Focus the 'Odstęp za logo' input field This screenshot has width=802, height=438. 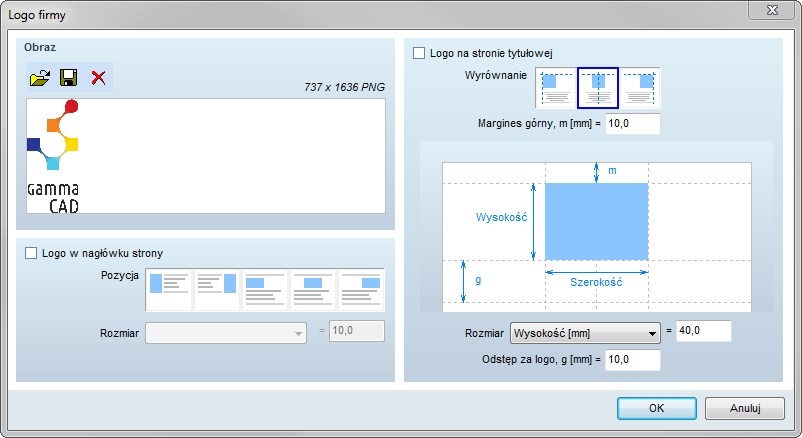click(x=632, y=359)
